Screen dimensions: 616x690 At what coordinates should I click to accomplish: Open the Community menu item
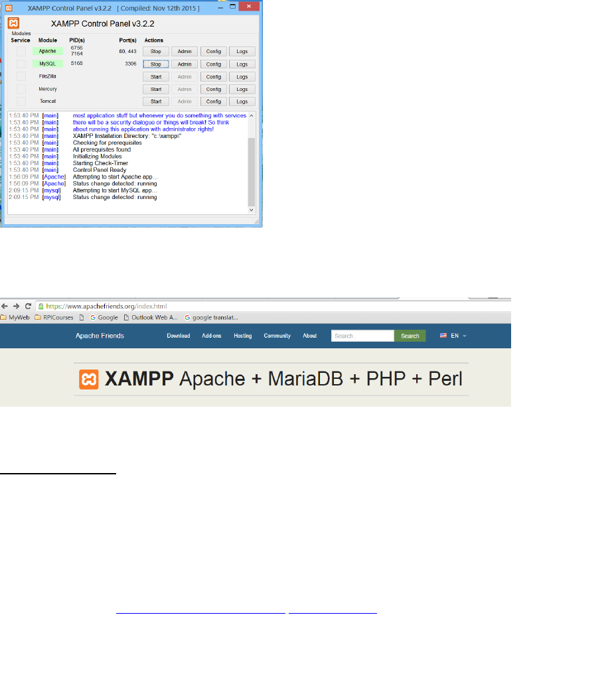[x=277, y=336]
